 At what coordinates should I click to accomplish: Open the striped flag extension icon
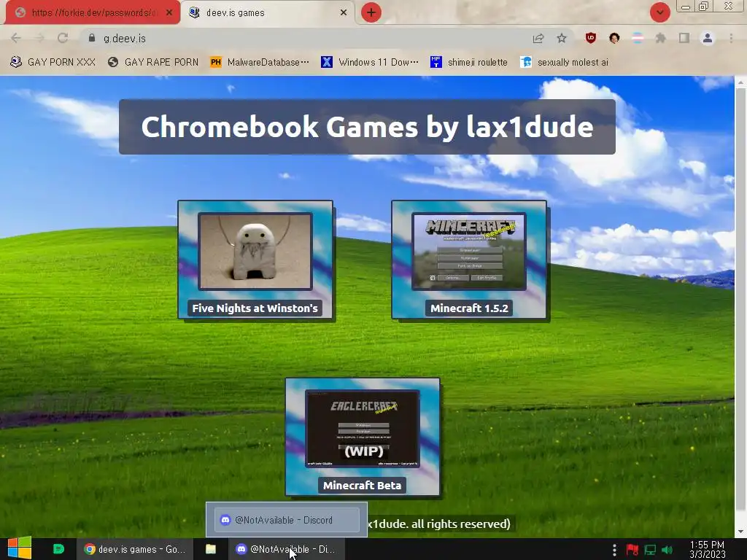(638, 38)
